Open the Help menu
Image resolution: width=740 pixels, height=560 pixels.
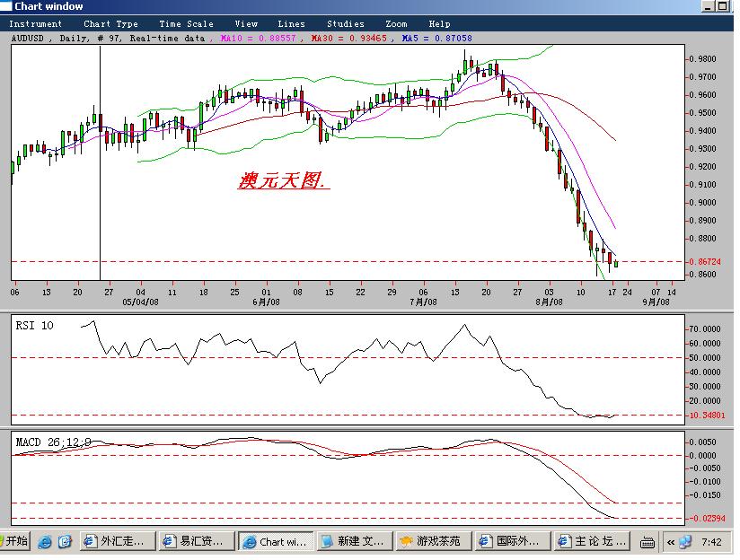click(439, 23)
